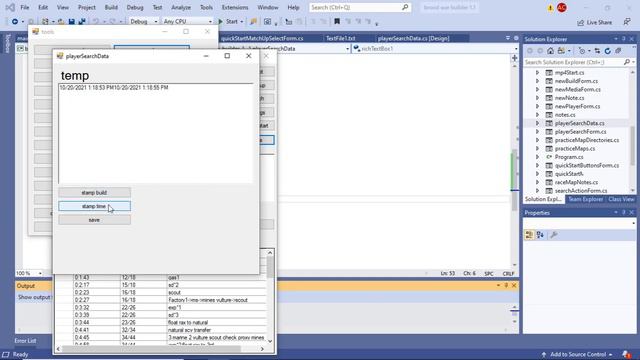
Task: Click Solution Explorer Refresh icon
Action: pyautogui.click(x=607, y=51)
